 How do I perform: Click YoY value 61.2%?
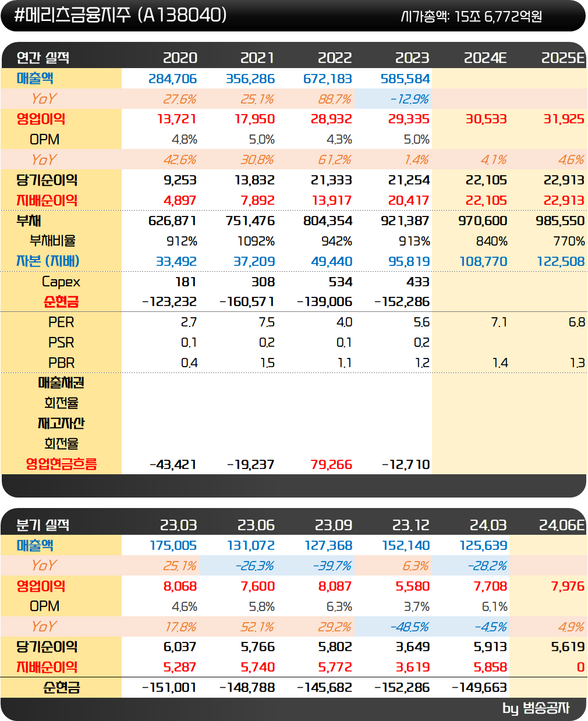point(335,160)
